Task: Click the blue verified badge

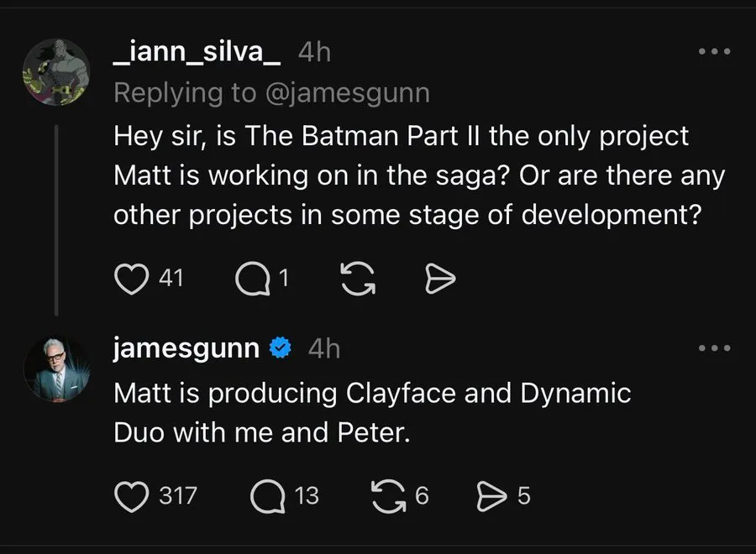Action: [280, 348]
